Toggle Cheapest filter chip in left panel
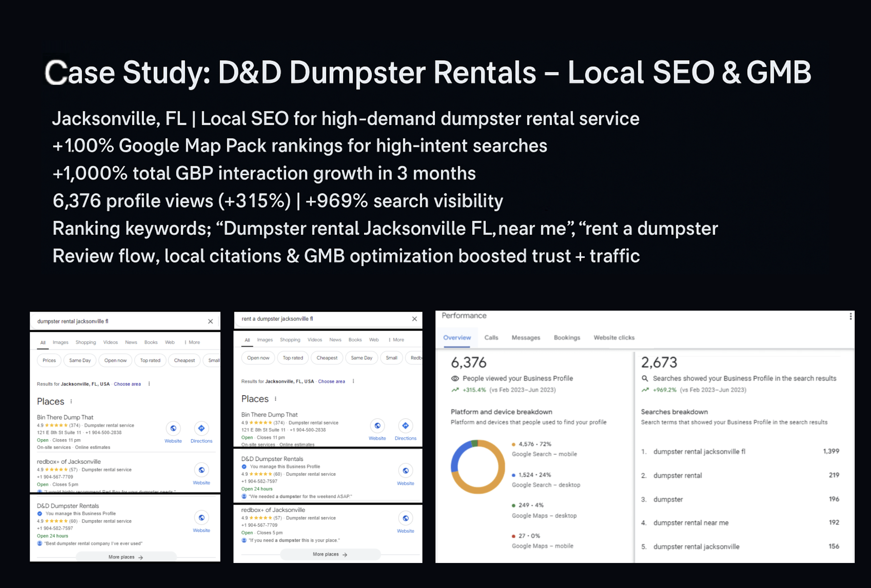 (x=184, y=360)
